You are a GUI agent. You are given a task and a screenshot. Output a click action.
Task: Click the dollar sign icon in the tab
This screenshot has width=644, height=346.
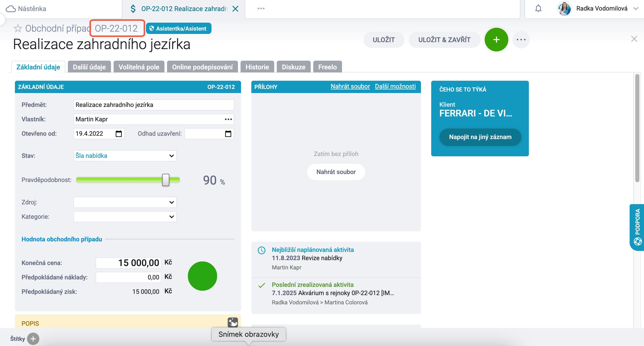click(x=133, y=9)
